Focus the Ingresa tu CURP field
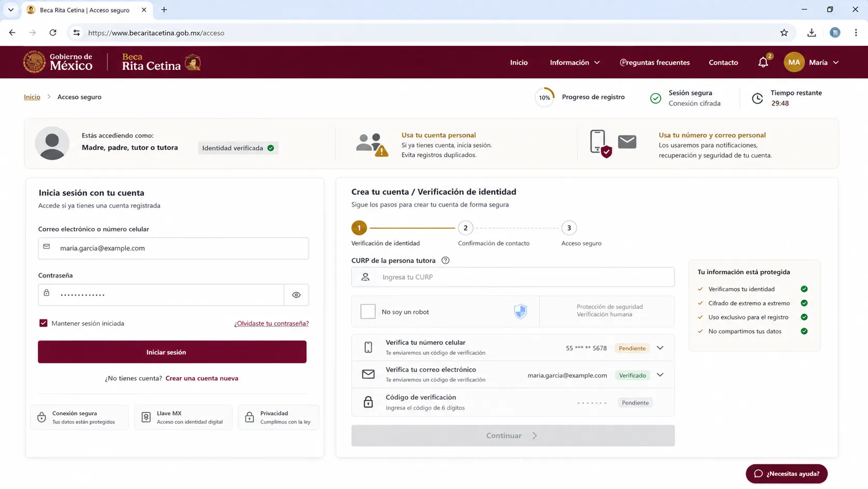Image resolution: width=868 pixels, height=489 pixels. (513, 277)
